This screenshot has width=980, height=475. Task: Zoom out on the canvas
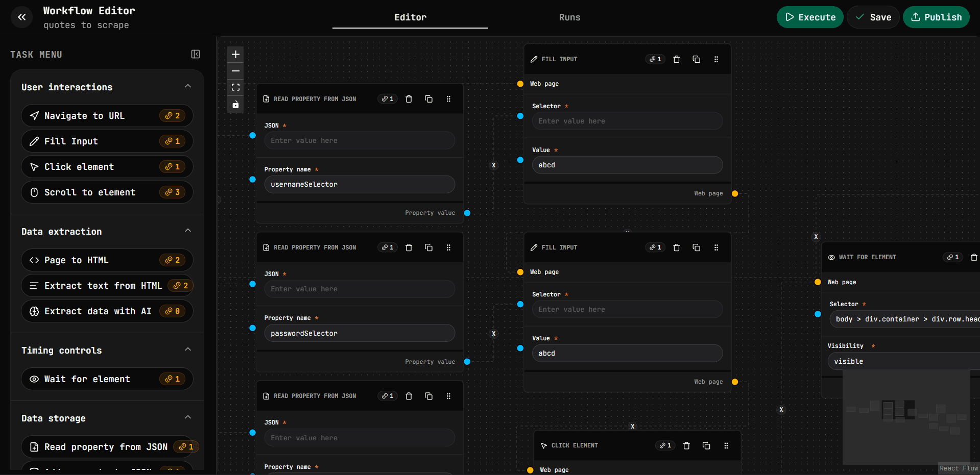point(235,71)
